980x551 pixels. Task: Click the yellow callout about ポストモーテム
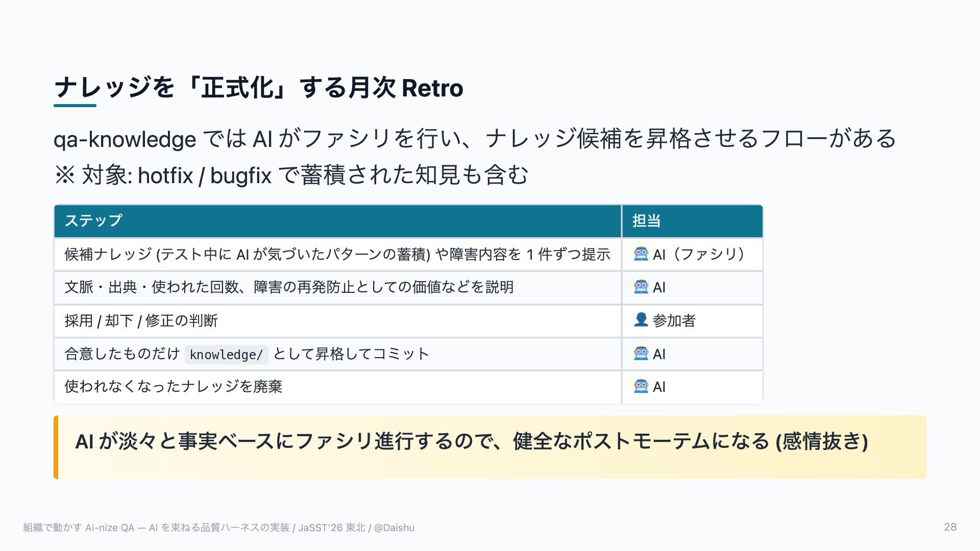pyautogui.click(x=490, y=447)
